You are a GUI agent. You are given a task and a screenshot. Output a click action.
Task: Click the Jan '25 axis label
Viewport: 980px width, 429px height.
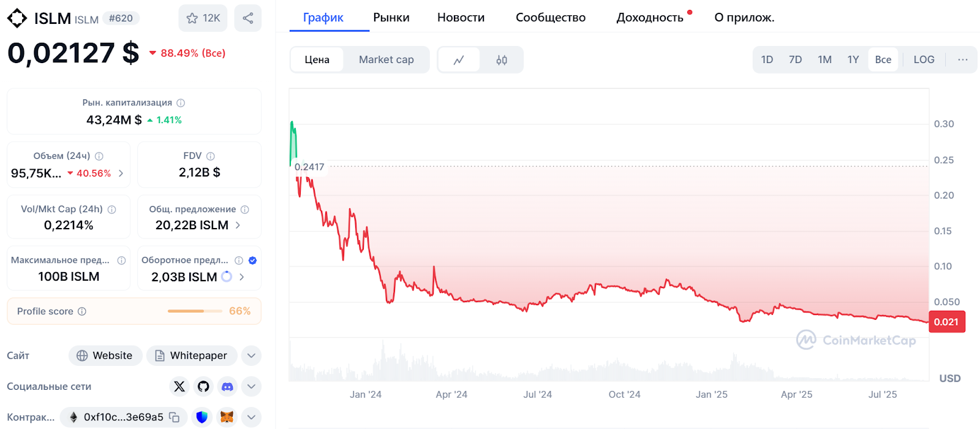point(712,395)
